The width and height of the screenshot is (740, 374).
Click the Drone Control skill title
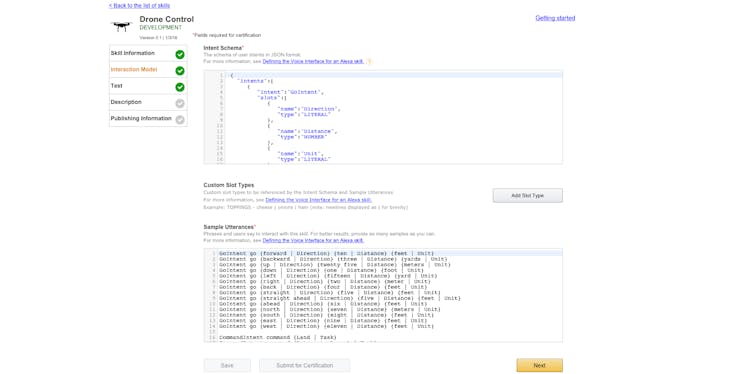click(x=167, y=19)
